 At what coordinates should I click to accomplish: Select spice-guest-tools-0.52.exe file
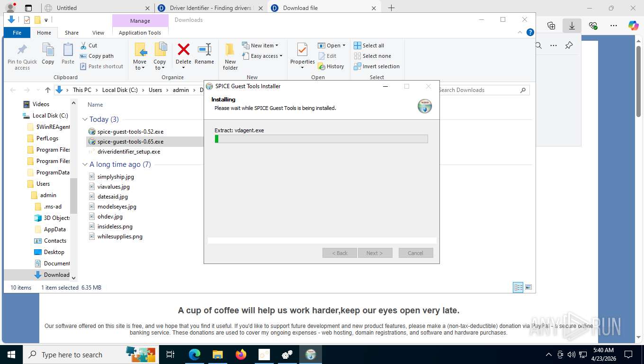click(130, 131)
